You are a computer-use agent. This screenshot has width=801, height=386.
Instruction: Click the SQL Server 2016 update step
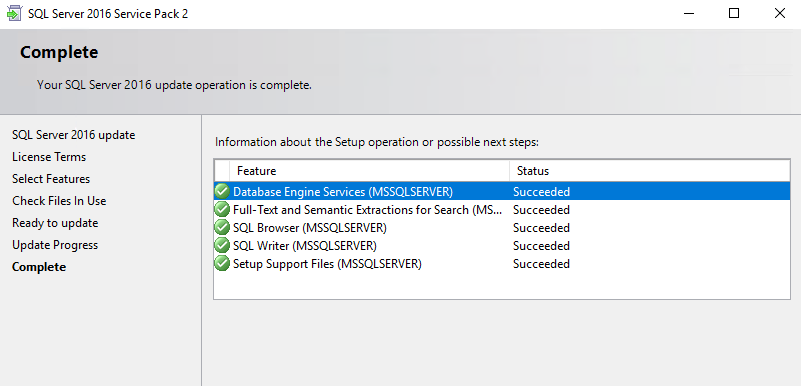click(x=74, y=135)
